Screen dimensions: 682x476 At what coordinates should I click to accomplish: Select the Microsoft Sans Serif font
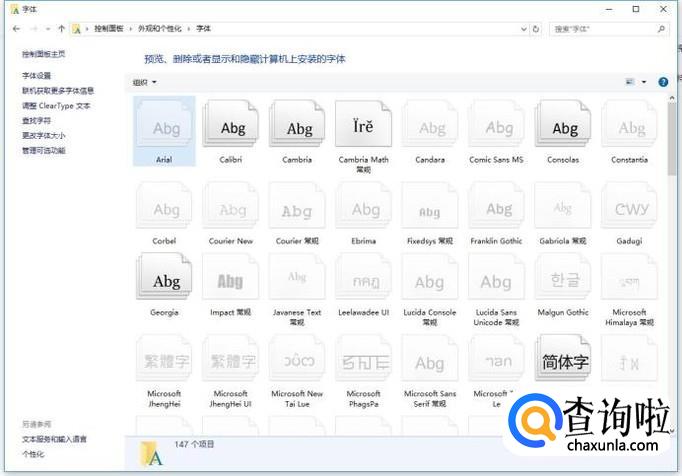[x=430, y=358]
